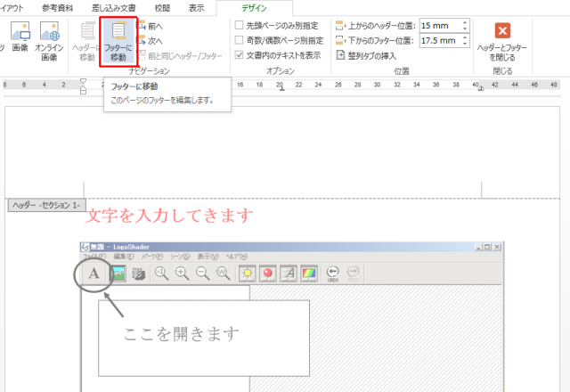Screen dimensions: 570x392
Task: Click the header position value field
Action: click(442, 26)
